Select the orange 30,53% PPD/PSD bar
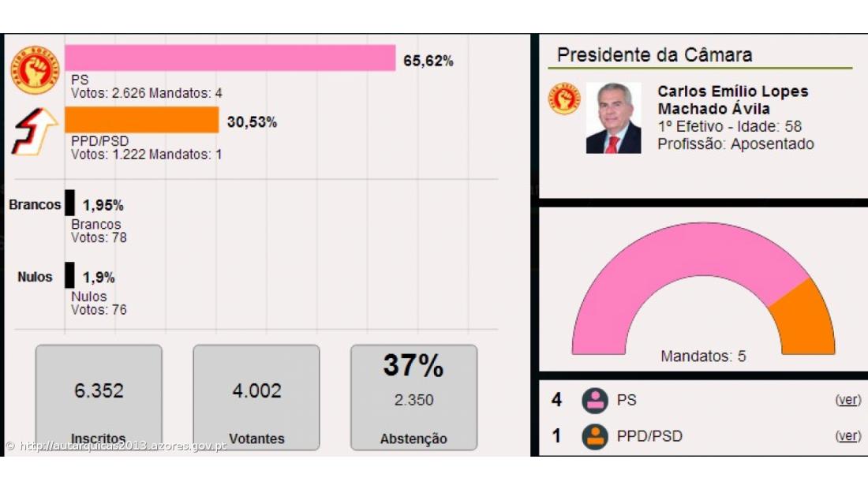The image size is (868, 489). click(x=142, y=120)
